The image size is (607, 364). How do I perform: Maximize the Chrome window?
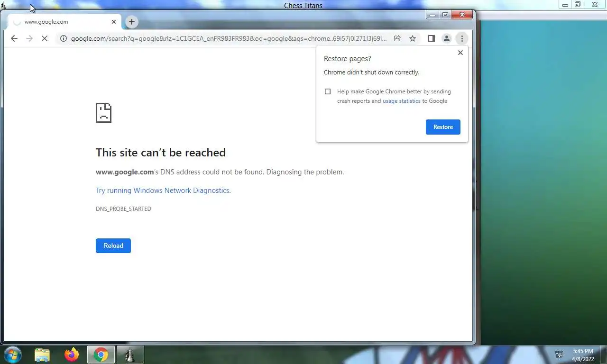[445, 15]
